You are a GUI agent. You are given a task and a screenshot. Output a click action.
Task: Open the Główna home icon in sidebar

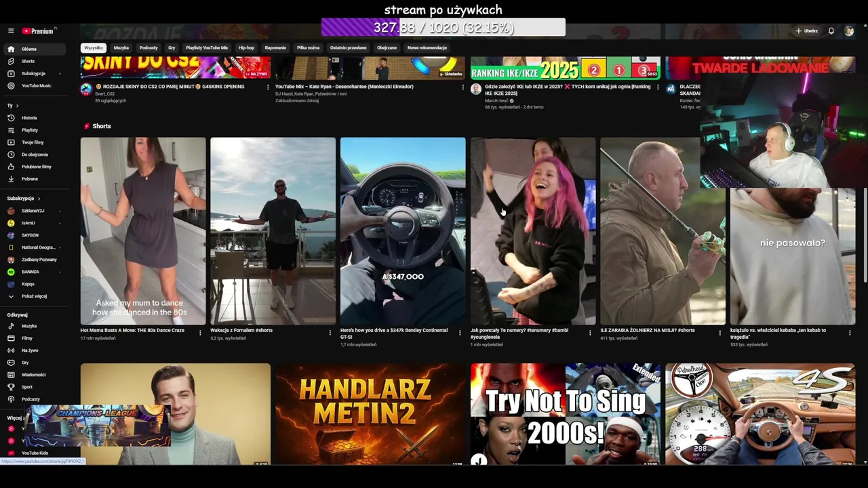pyautogui.click(x=11, y=49)
